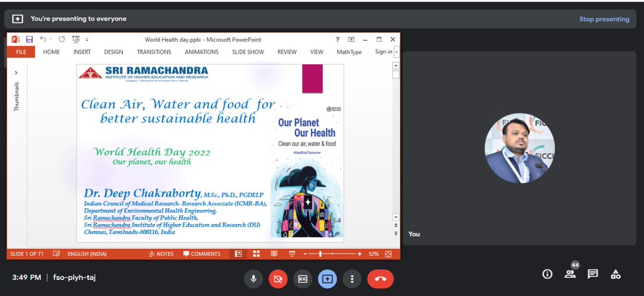644x296 pixels.
Task: Toggle the COMMENTS pane
Action: [202, 254]
